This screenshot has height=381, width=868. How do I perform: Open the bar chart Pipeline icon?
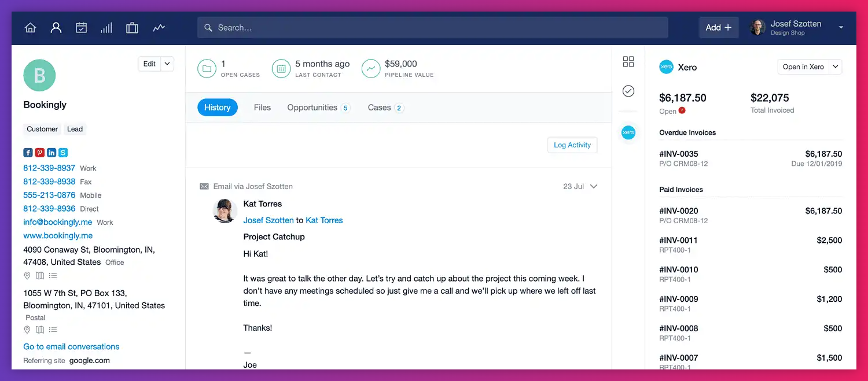pos(106,28)
